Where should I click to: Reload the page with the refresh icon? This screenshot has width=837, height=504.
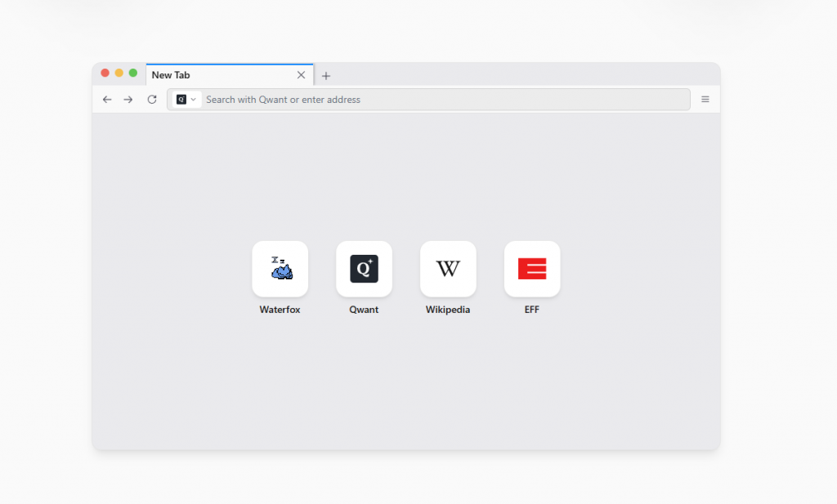(x=152, y=100)
